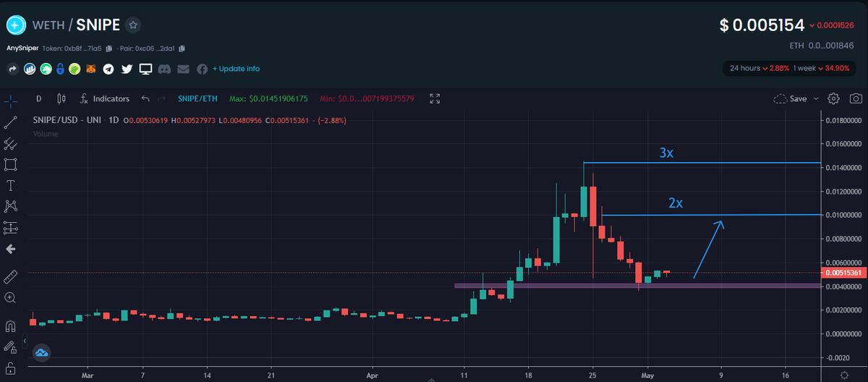Click the SNIPE/USD · UNI symbol legend
The height and width of the screenshot is (382, 868).
75,119
